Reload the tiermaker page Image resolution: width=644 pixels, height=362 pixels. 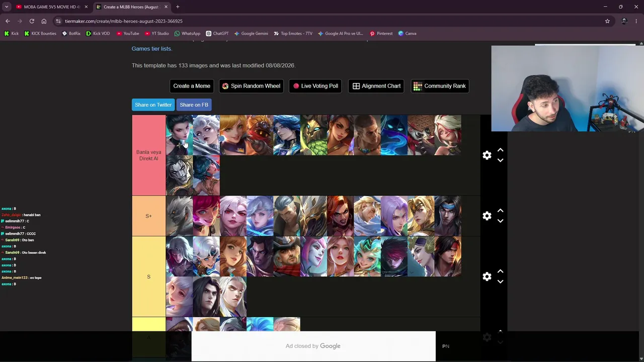point(32,21)
